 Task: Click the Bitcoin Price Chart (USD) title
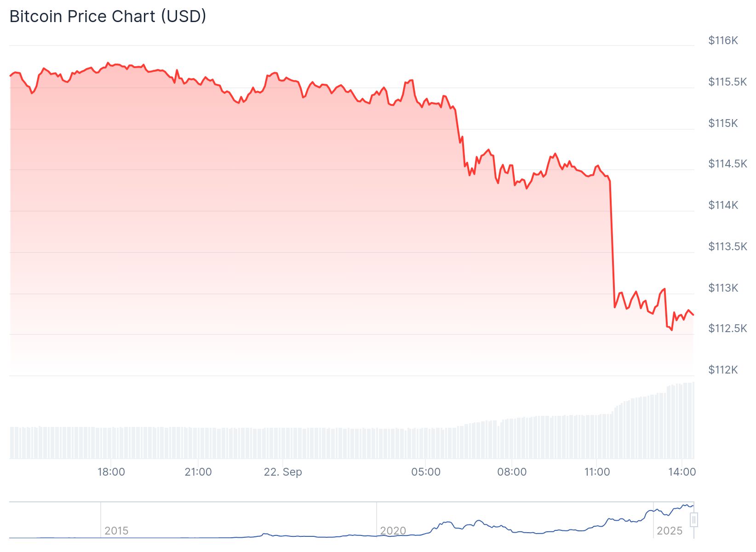coord(108,17)
